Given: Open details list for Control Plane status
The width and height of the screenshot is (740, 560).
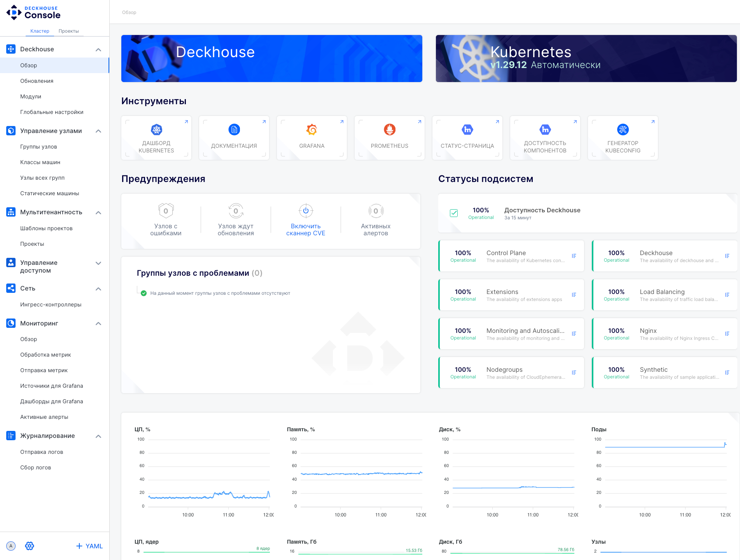Looking at the screenshot, I should 574,256.
